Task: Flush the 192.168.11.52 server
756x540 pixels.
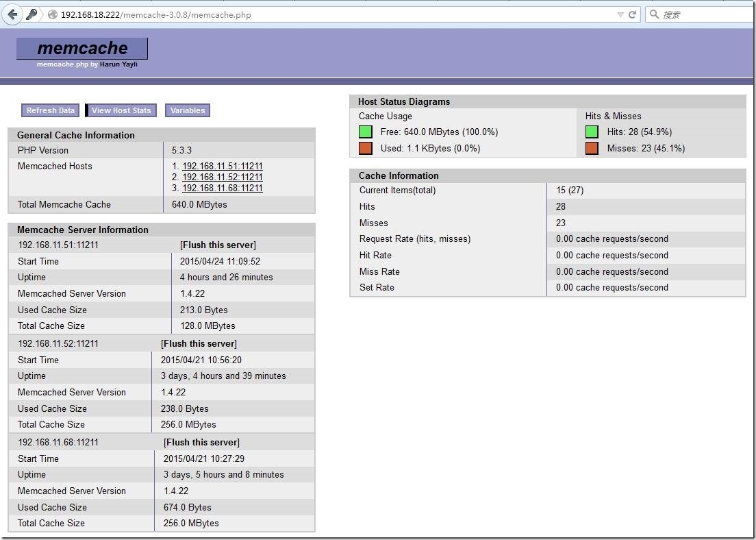Action: [199, 344]
